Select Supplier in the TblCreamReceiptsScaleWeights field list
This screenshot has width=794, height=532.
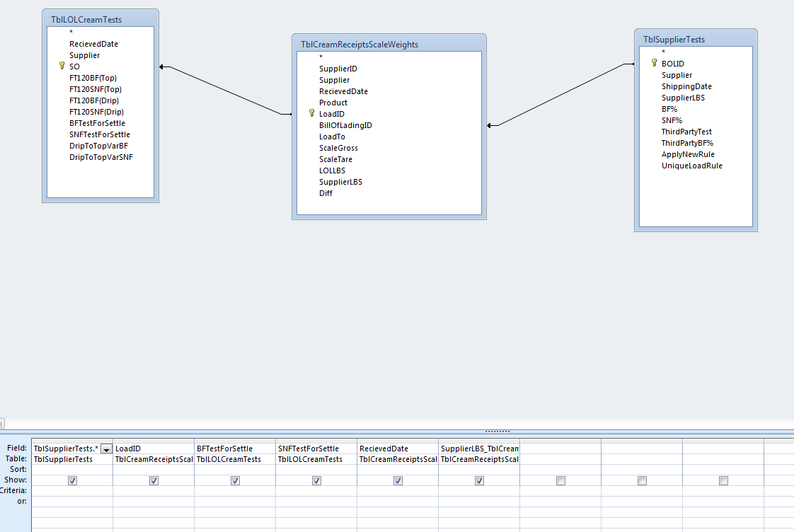click(334, 80)
